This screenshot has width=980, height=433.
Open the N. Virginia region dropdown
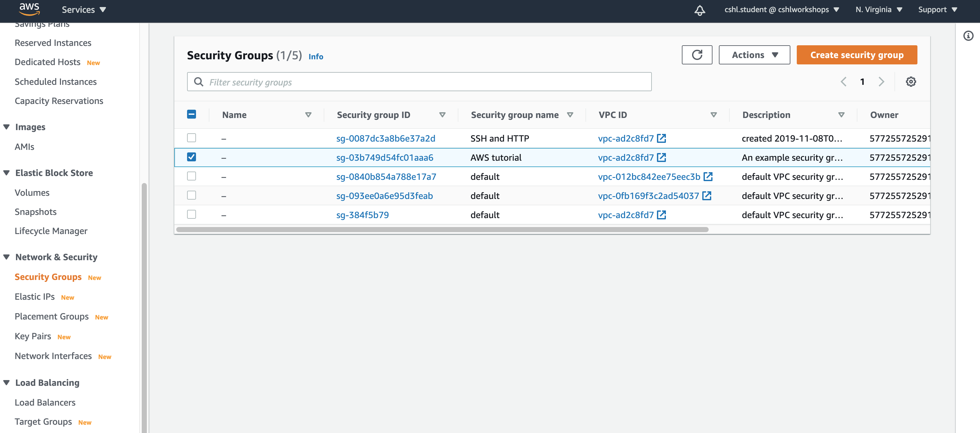click(878, 10)
